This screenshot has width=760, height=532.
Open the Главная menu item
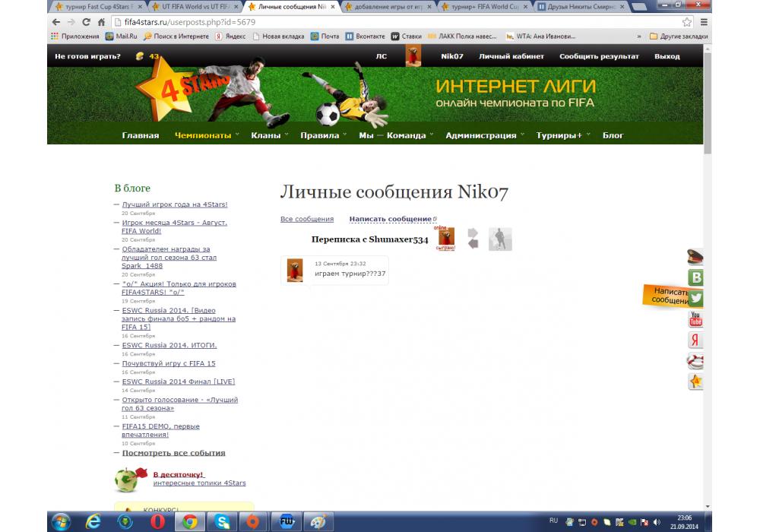(141, 135)
